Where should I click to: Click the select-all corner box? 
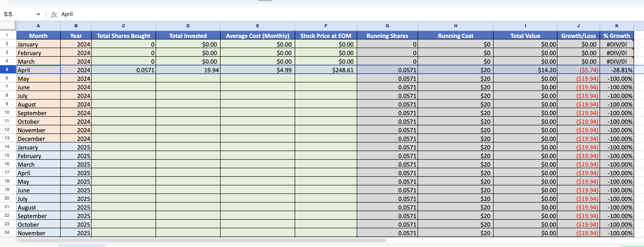coord(7,26)
